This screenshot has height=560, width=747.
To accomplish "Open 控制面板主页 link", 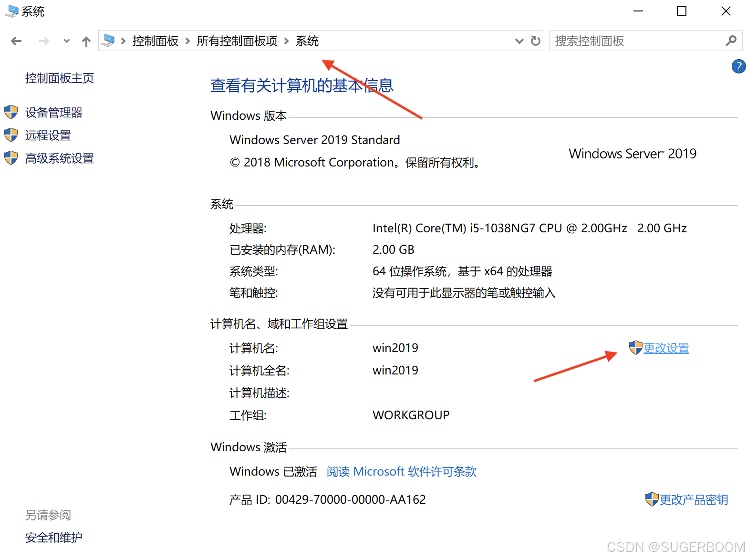I will [x=60, y=78].
